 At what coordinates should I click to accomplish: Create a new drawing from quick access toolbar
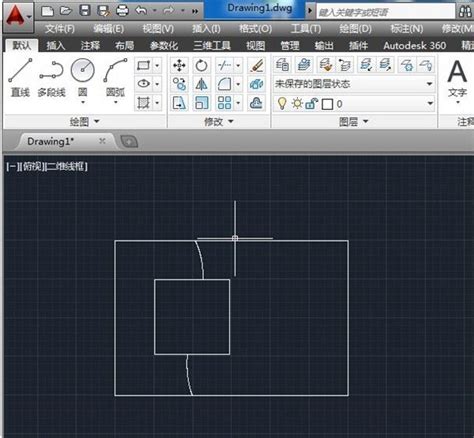47,11
